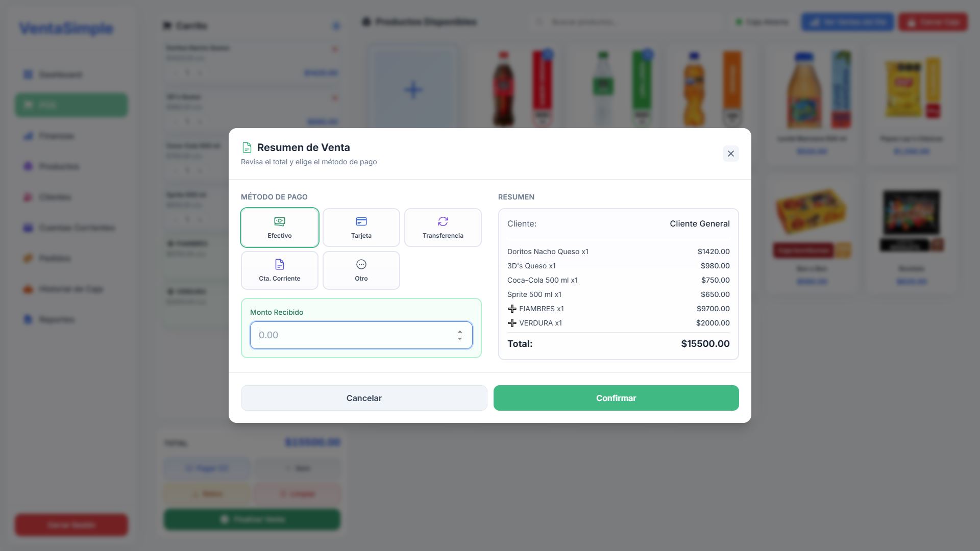This screenshot has width=980, height=551.
Task: Open Dashboard from the sidebar menu
Action: (x=28, y=74)
